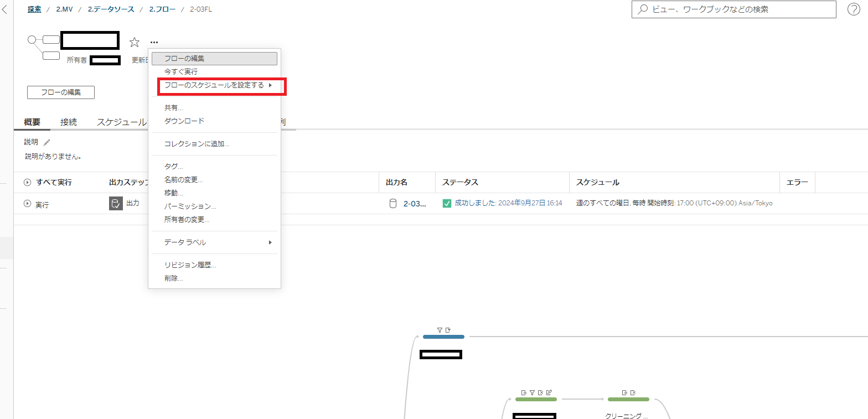Viewport: 868px width, 419px height.
Task: Click the エラー column header
Action: (797, 182)
